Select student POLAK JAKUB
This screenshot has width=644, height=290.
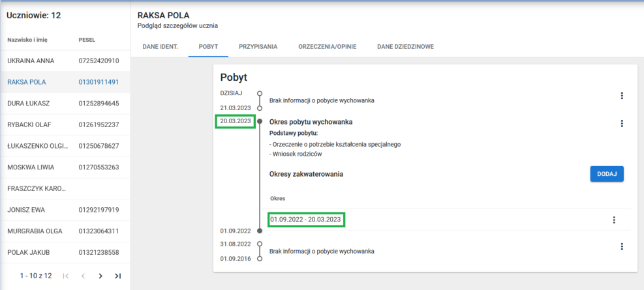point(29,252)
